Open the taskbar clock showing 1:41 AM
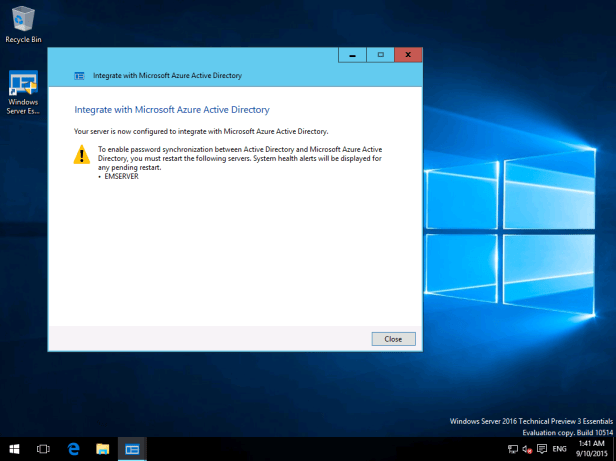Image resolution: width=616 pixels, height=461 pixels. [x=591, y=449]
